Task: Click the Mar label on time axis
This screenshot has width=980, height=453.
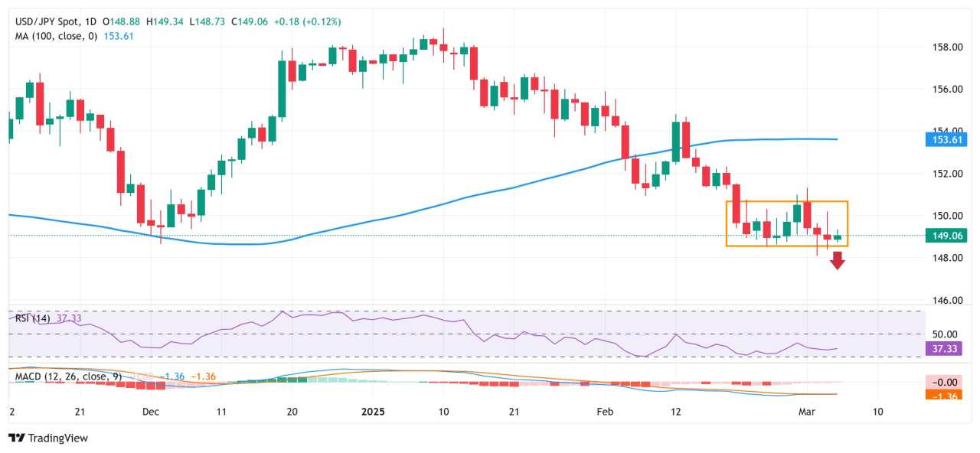Action: click(807, 412)
